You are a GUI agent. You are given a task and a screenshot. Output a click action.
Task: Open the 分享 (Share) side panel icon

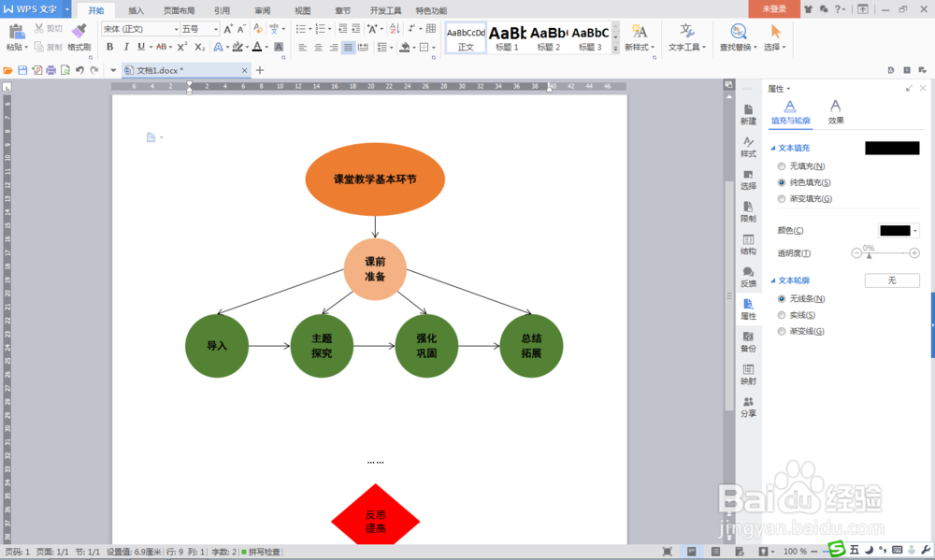tap(748, 407)
